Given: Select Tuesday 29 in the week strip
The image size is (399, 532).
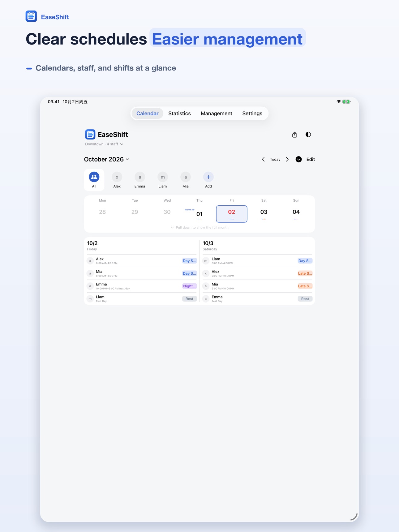Looking at the screenshot, I should coord(135,212).
